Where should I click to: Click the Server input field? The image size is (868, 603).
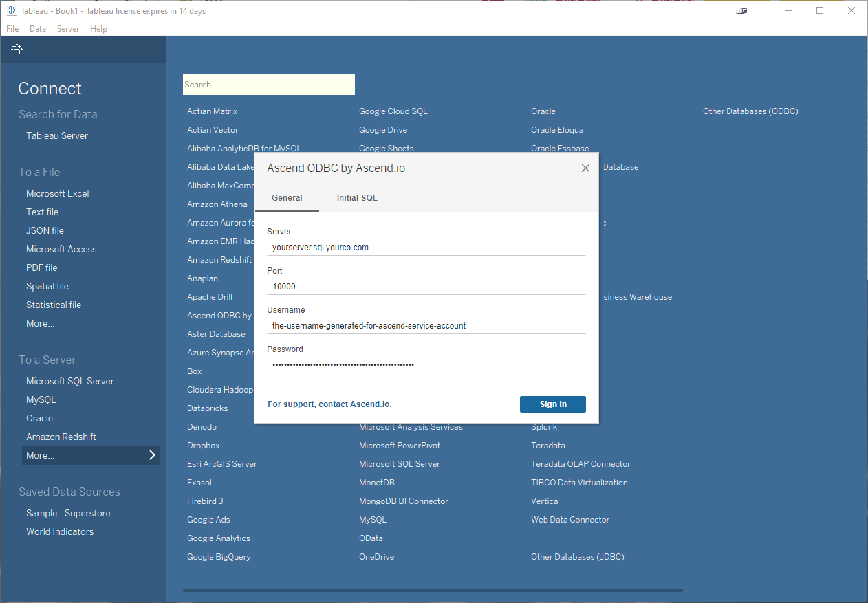[x=426, y=248]
